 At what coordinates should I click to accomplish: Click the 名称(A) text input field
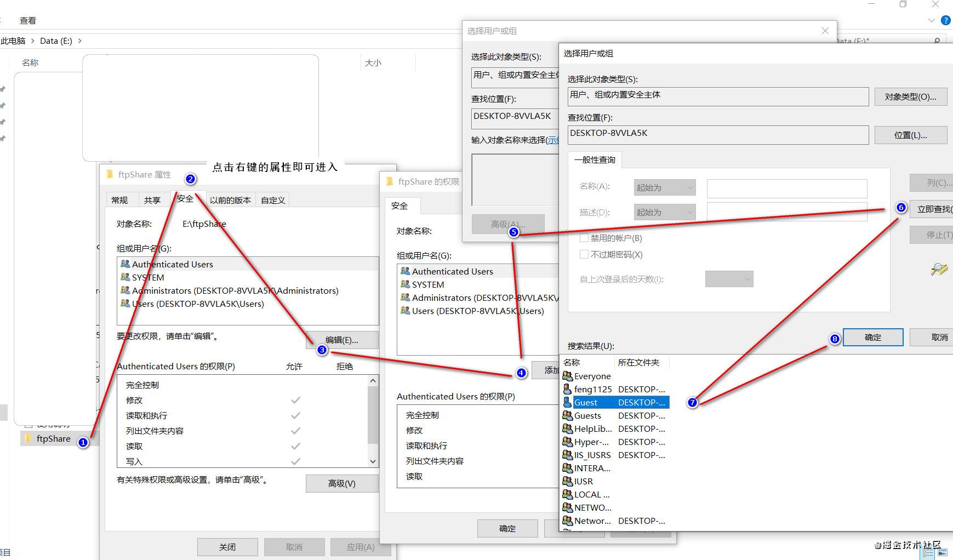click(x=787, y=188)
